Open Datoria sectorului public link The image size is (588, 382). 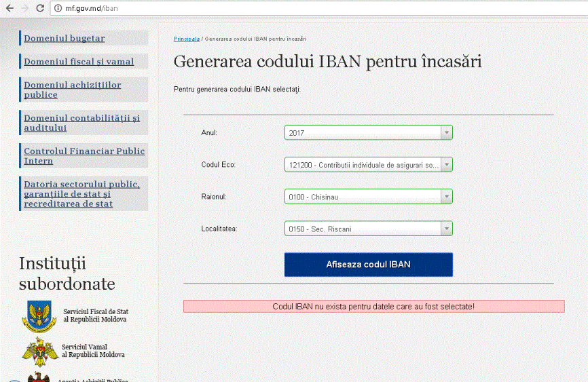(81, 194)
